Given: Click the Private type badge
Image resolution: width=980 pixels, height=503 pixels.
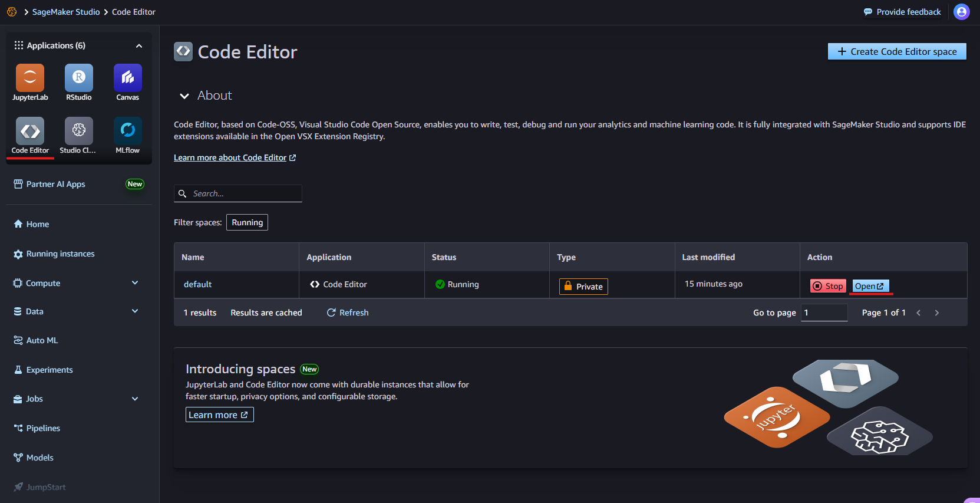Looking at the screenshot, I should click(x=583, y=286).
